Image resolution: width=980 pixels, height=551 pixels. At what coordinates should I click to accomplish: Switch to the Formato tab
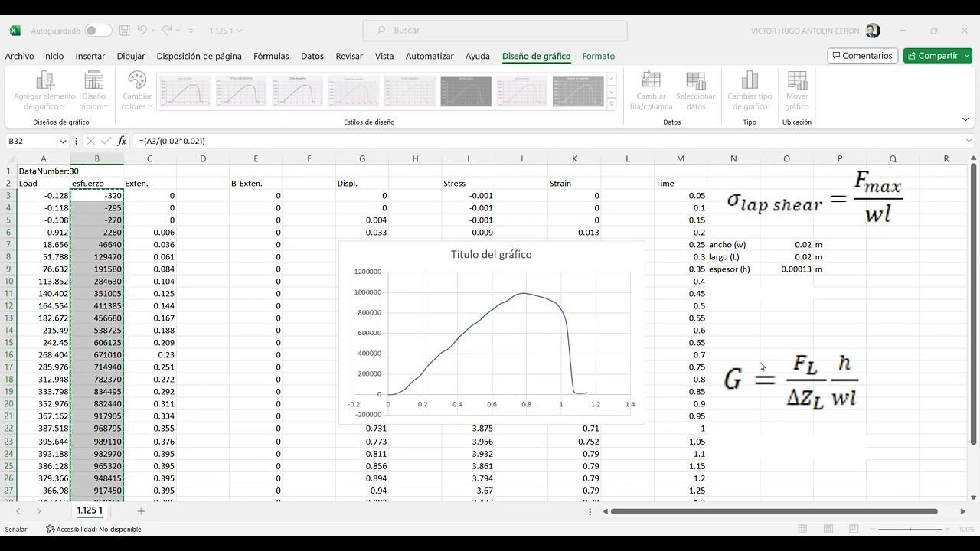(598, 56)
